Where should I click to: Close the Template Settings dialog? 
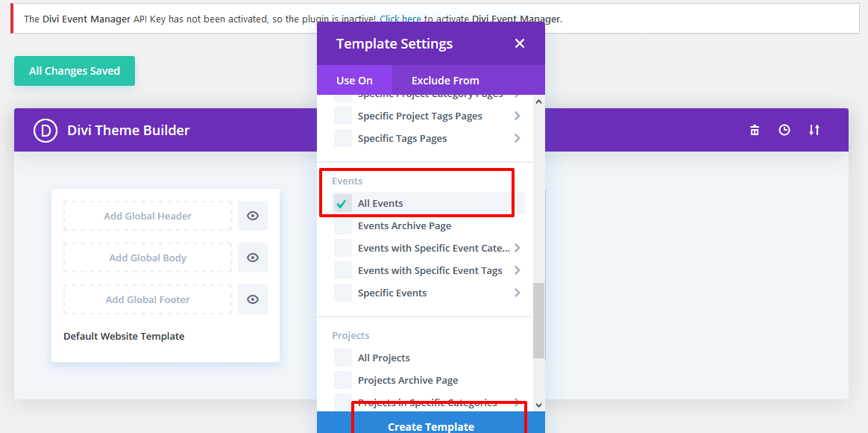tap(519, 44)
